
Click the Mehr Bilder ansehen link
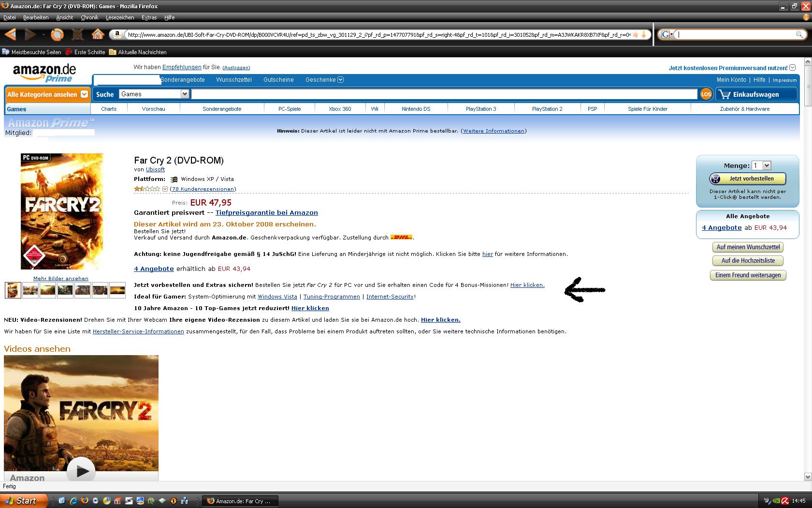61,278
